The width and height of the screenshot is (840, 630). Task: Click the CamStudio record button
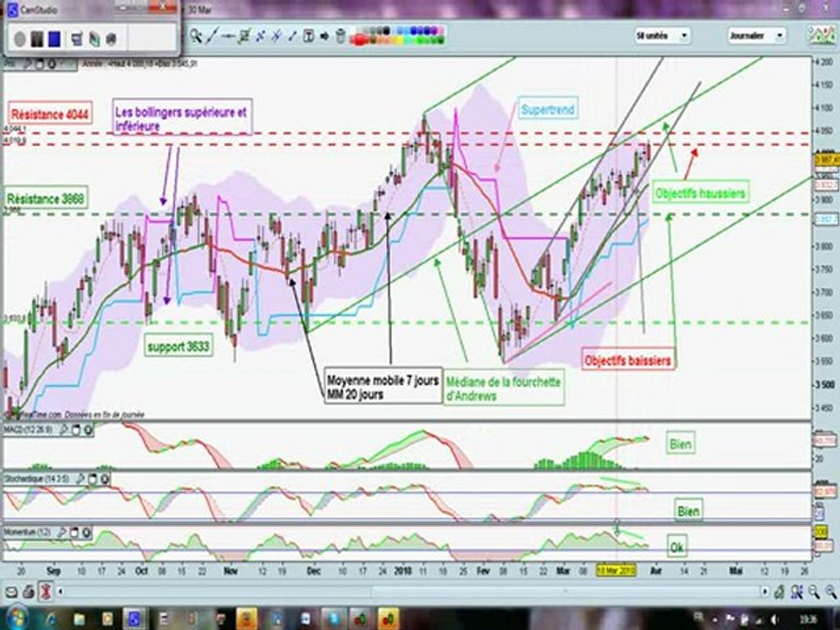tap(20, 39)
